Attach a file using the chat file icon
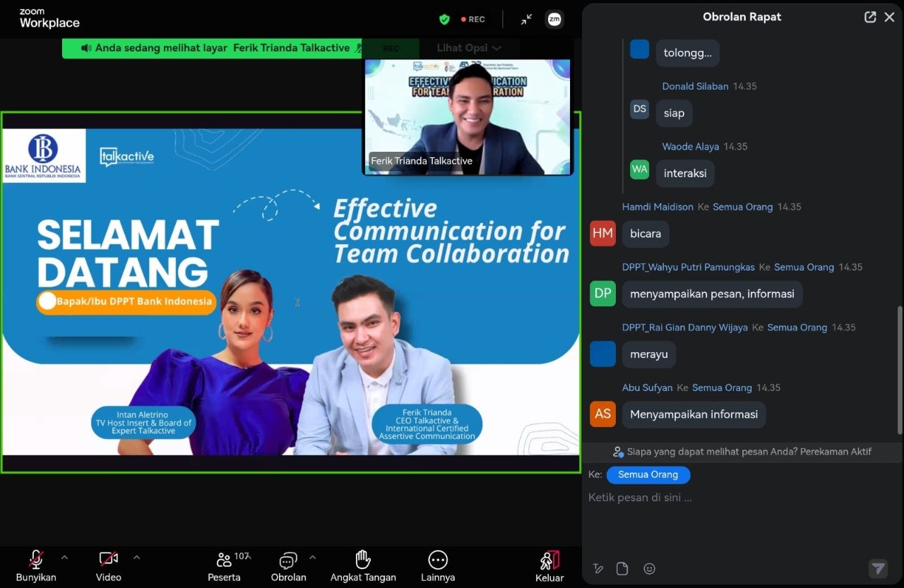The height and width of the screenshot is (588, 904). (x=622, y=568)
